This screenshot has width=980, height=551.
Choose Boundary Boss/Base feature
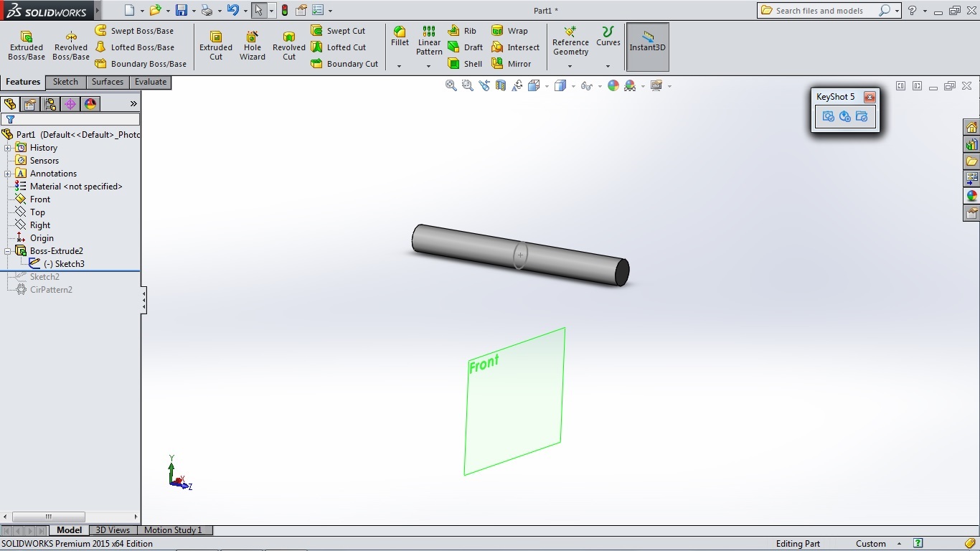pyautogui.click(x=141, y=64)
